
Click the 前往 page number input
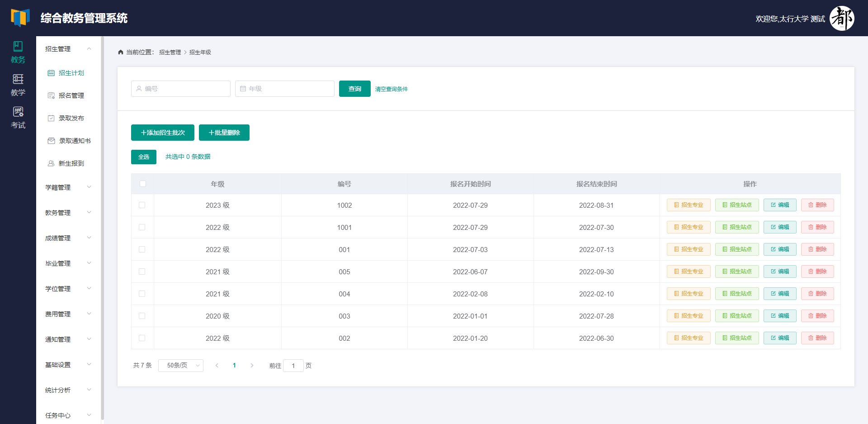(x=293, y=366)
